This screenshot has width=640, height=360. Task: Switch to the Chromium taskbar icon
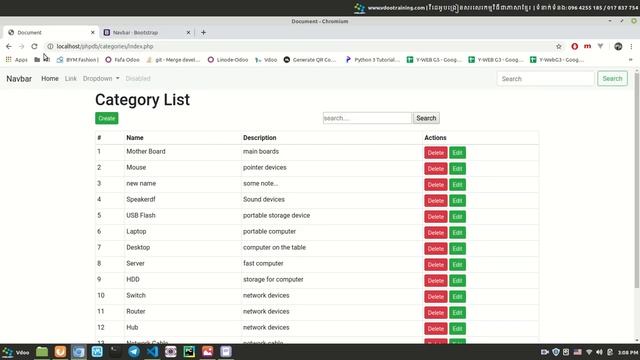click(78, 352)
